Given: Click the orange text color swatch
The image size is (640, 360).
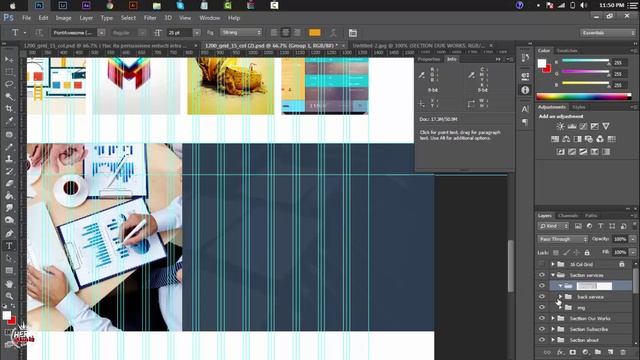Looking at the screenshot, I should [314, 33].
